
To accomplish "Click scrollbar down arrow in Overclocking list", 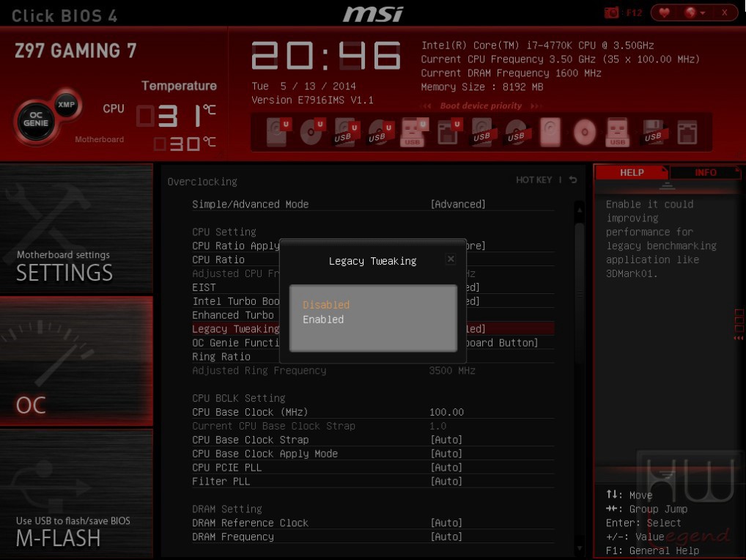I will tap(579, 548).
